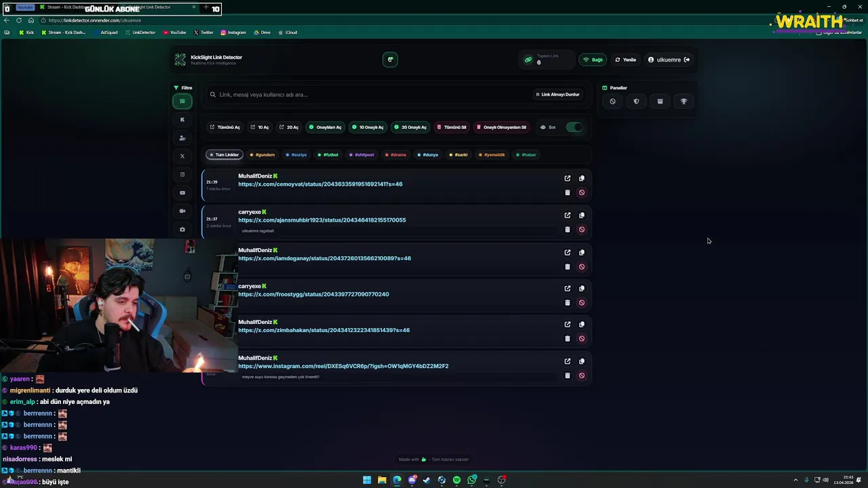Pause link intake with Link Almayı Durdur

click(x=557, y=94)
